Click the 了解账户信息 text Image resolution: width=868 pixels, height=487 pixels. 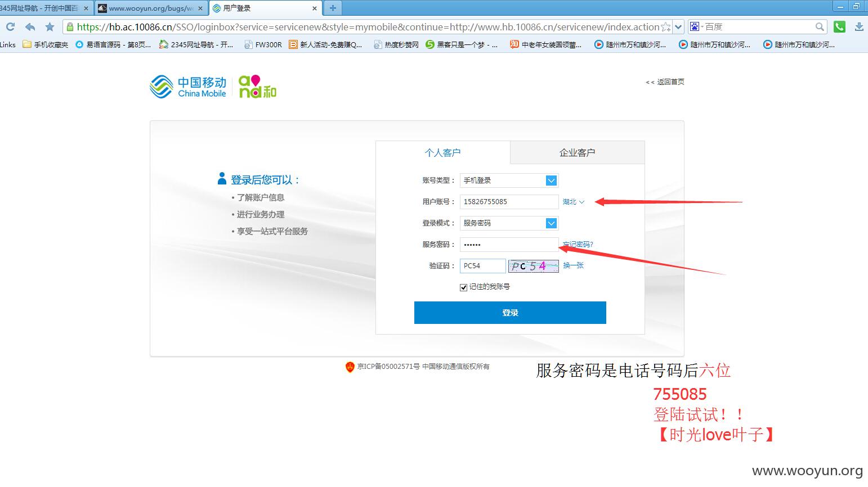[x=261, y=197]
